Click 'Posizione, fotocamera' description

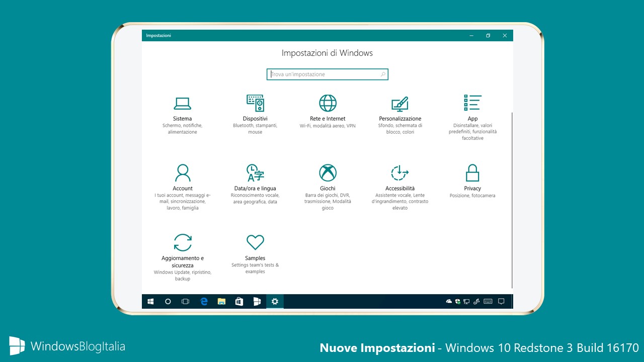click(472, 196)
